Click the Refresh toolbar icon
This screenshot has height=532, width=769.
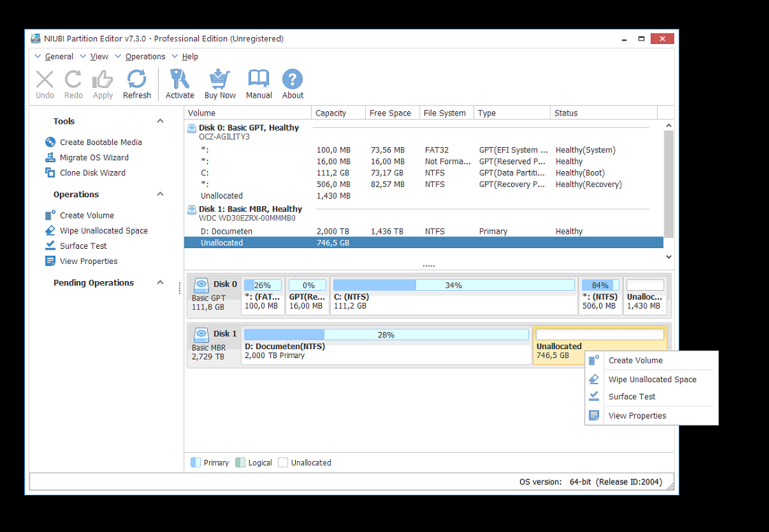coord(137,84)
